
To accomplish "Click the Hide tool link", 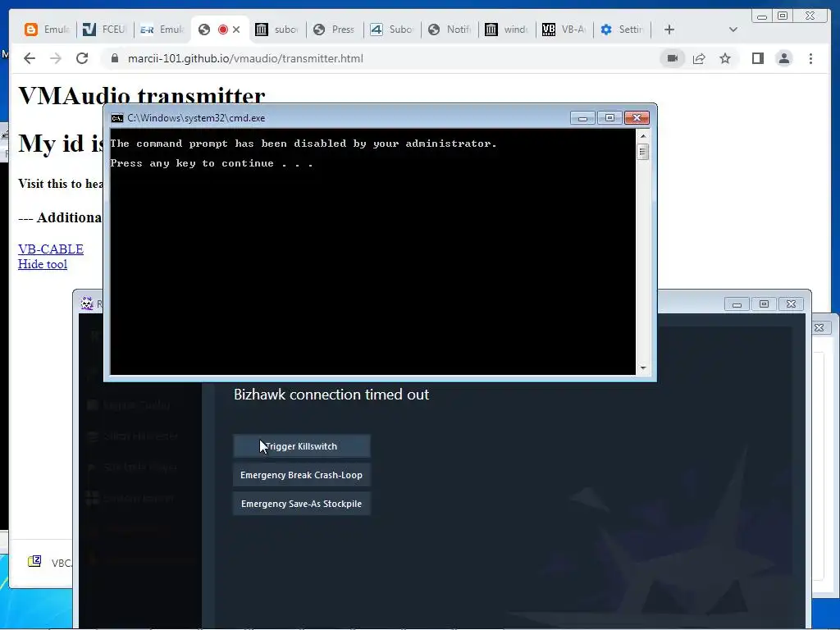I will pos(43,264).
